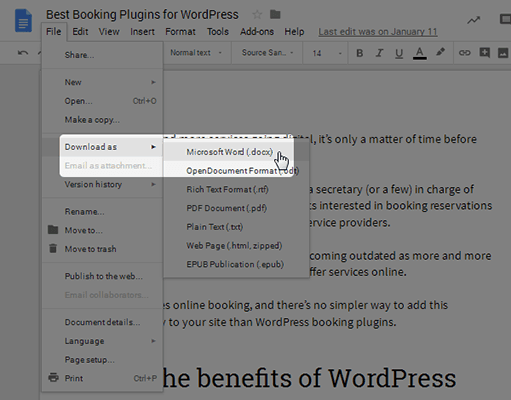The width and height of the screenshot is (511, 400).
Task: Click the trash can icon beside Move to trash
Action: click(x=53, y=248)
